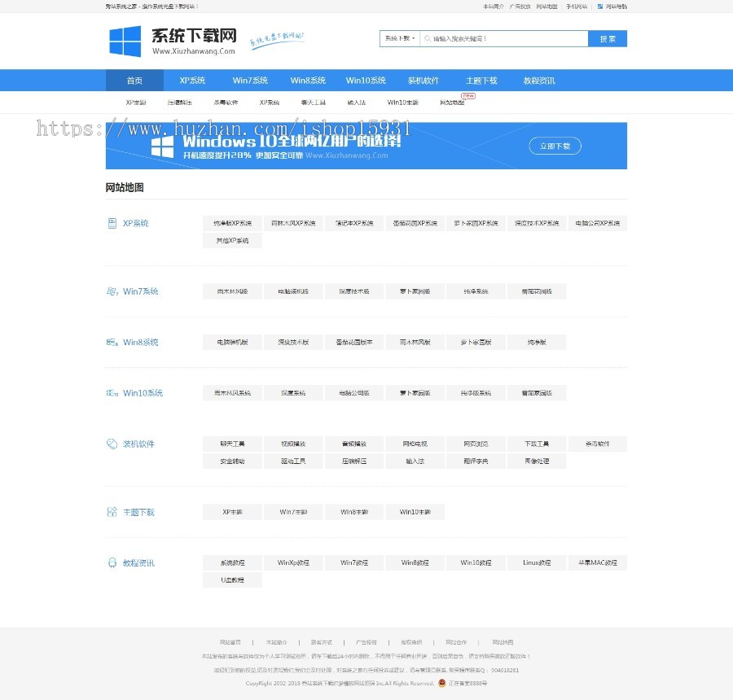Click 手机网站 link in top bar
Viewport: 733px width, 700px height.
(577, 7)
